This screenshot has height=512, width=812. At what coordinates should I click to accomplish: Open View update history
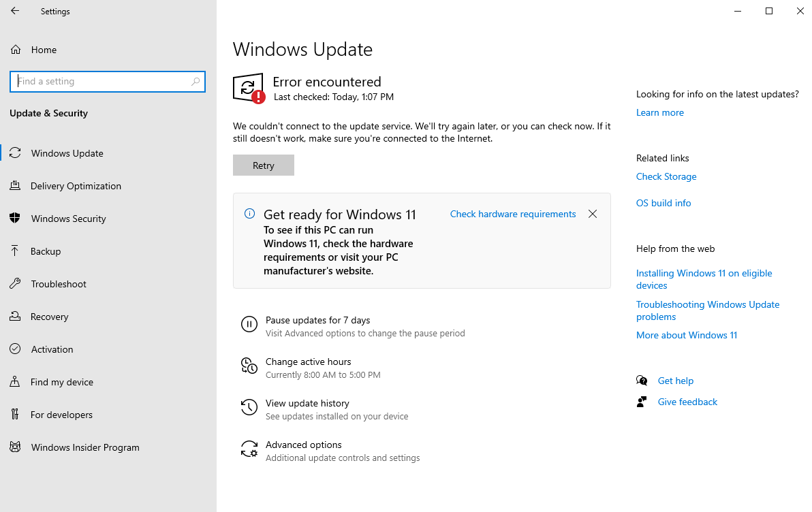click(307, 403)
